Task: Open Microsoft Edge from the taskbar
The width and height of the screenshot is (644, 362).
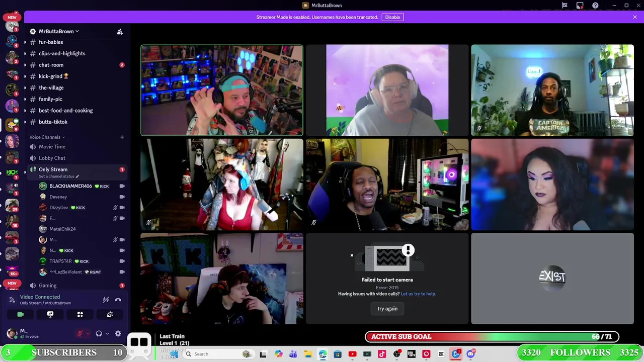Action: 323,354
